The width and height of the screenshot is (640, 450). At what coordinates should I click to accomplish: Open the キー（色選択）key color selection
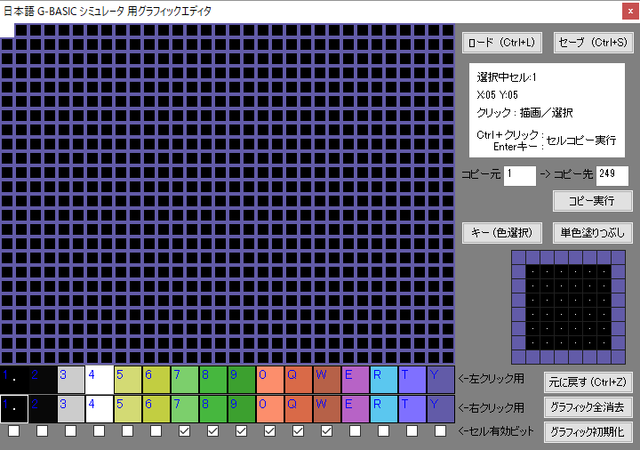(x=501, y=232)
